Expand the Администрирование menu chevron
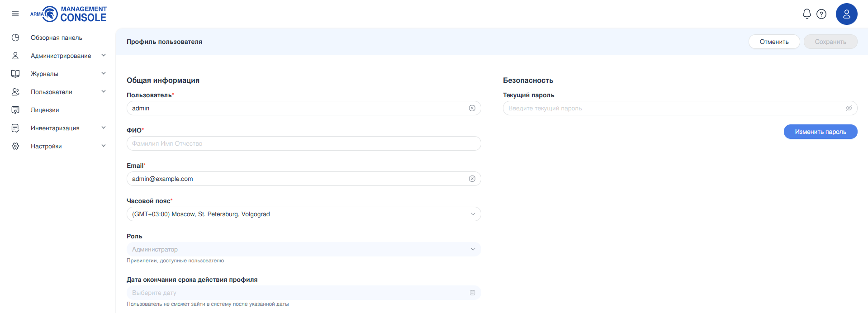The image size is (868, 313). (x=104, y=56)
